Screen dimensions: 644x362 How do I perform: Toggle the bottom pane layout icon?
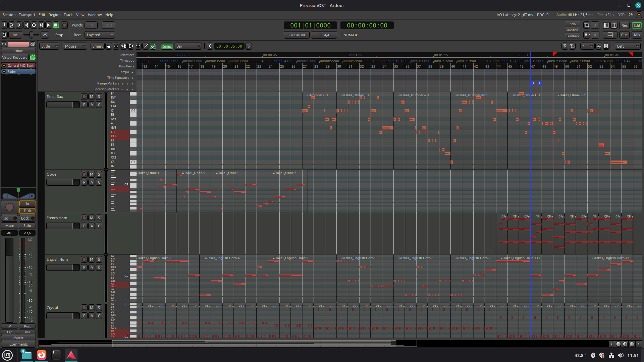610,35
